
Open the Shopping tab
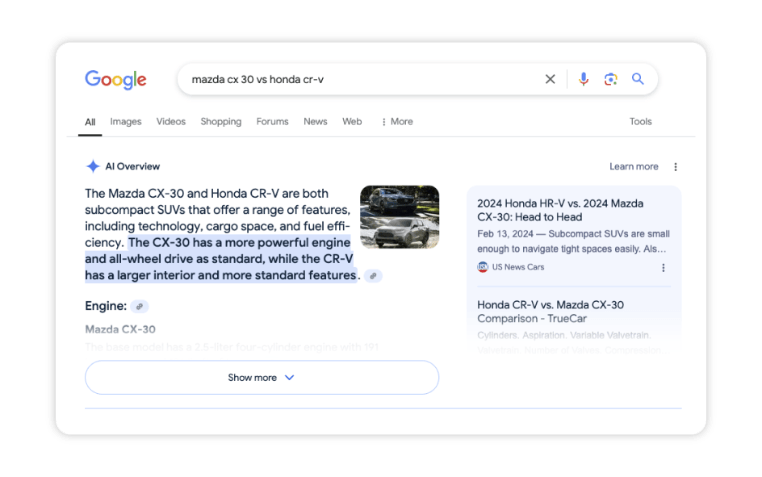221,121
